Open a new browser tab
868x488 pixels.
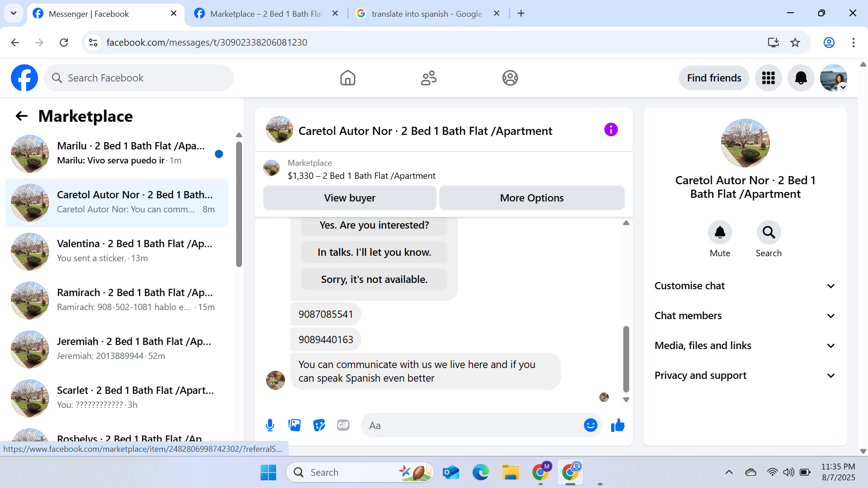(x=521, y=14)
